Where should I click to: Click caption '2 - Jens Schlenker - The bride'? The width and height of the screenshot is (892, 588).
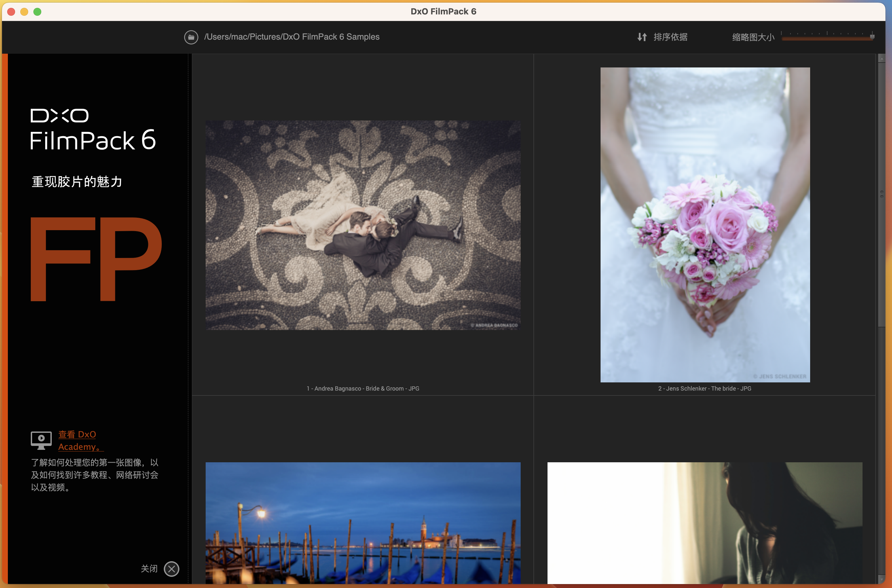704,389
